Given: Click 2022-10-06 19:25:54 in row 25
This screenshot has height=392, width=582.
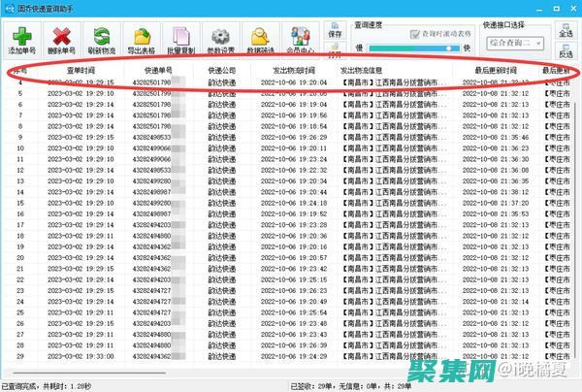Looking at the screenshot, I should tap(294, 312).
